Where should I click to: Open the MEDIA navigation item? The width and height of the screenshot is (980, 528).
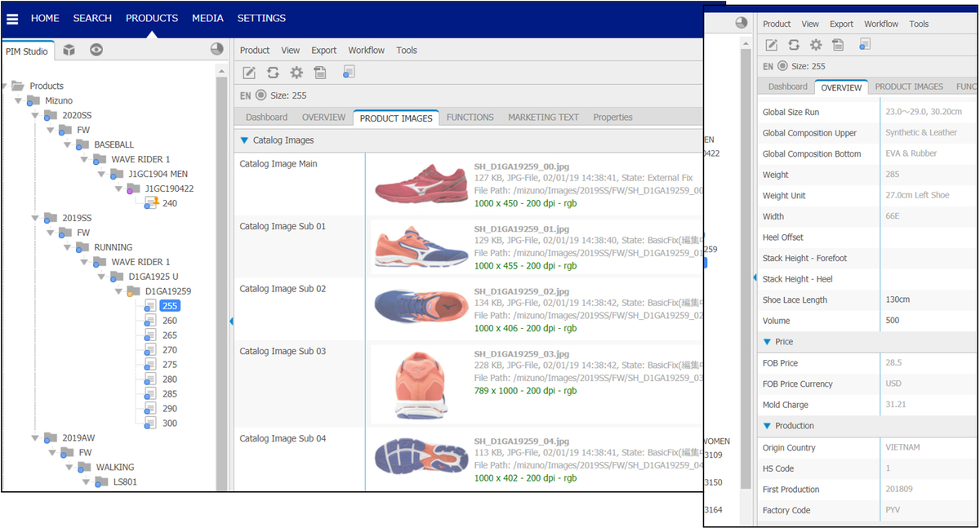(207, 19)
